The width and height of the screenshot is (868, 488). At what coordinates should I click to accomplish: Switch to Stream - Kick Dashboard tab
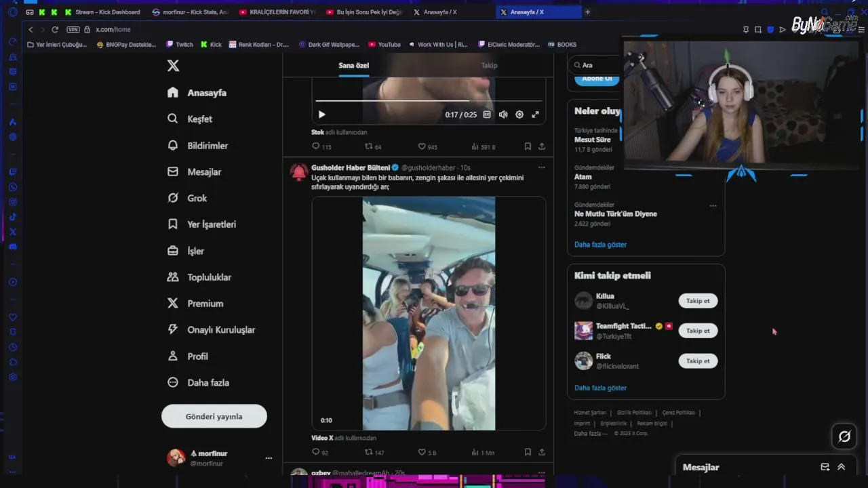[x=103, y=12]
